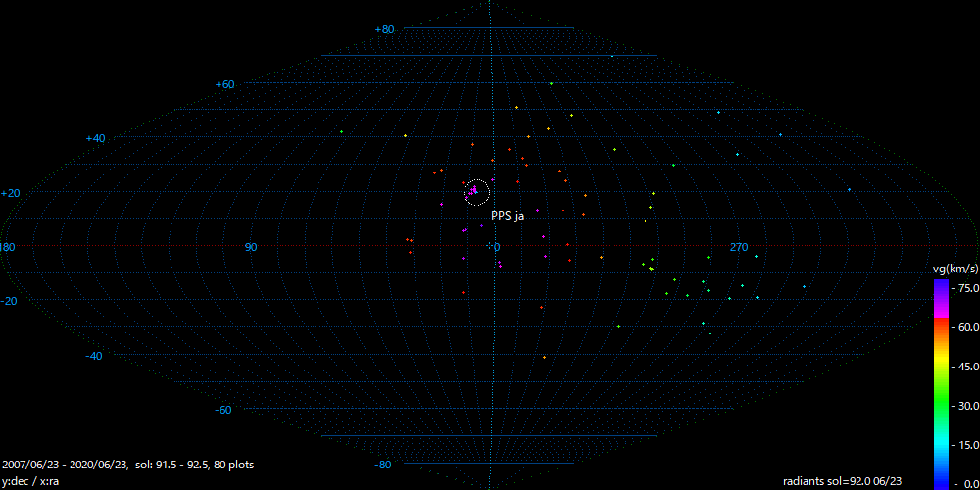Click the +80 declination label
This screenshot has height=490, width=980.
384,29
